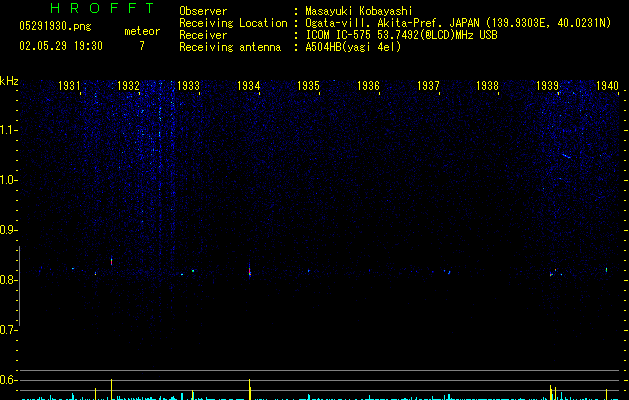Click the Receiving antenna label
Screen dimensions: 629x400
(230, 47)
